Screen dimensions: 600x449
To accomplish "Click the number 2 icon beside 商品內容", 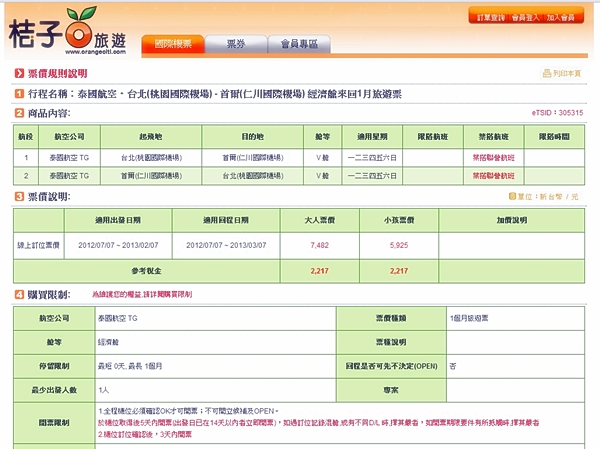I will click(x=19, y=113).
